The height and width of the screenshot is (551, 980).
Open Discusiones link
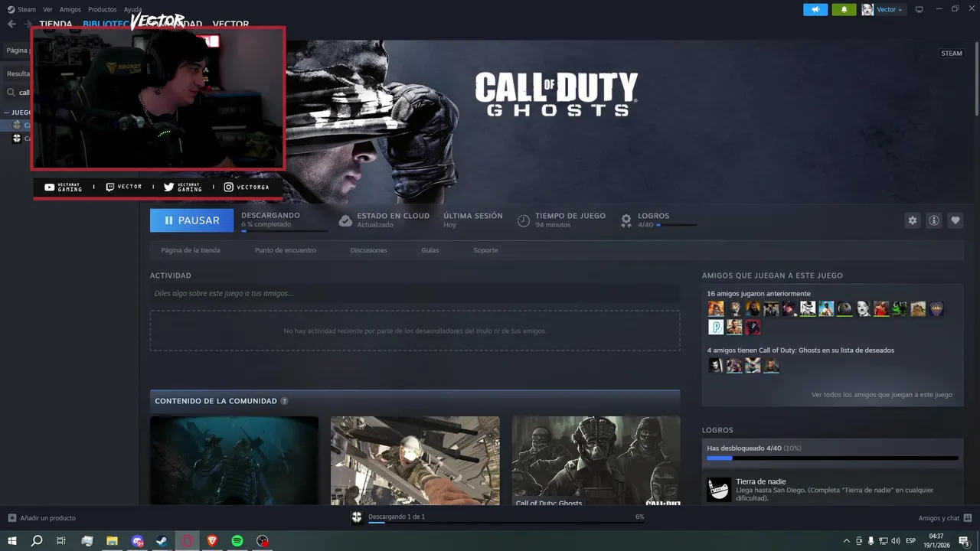click(369, 250)
